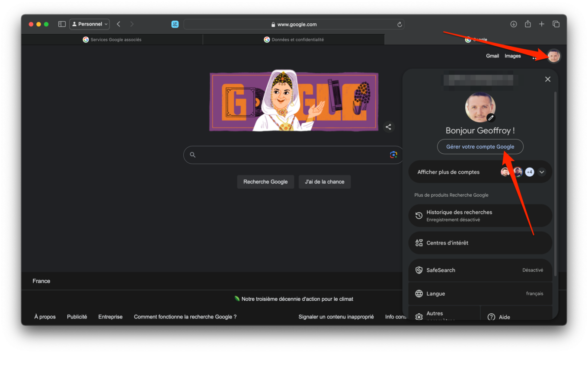Viewport: 588px width, 369px height.
Task: Switch to Données et confidentialité tab
Action: 294,39
